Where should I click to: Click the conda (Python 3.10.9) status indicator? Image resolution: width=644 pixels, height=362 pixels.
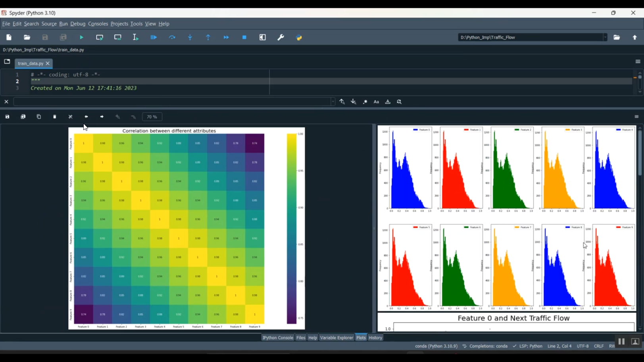click(x=436, y=346)
